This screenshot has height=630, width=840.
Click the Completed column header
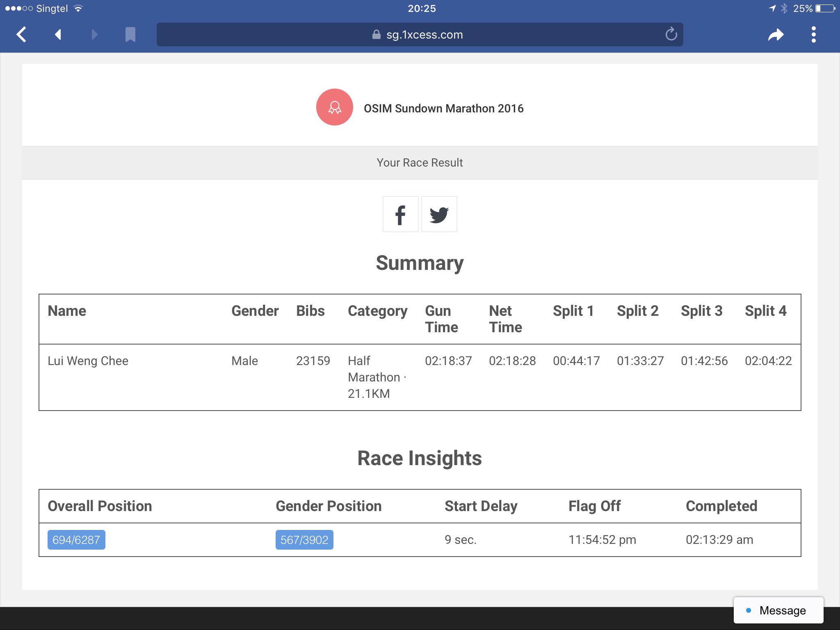pos(721,507)
